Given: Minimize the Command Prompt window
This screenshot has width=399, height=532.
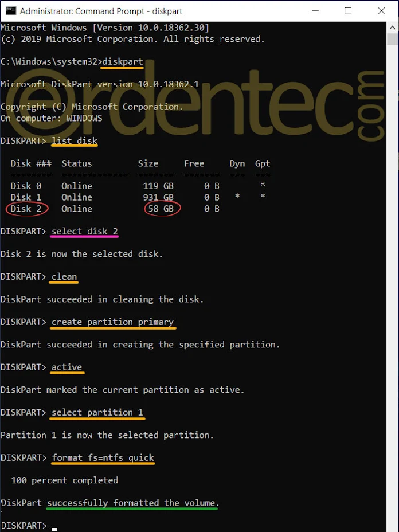Looking at the screenshot, I should 315,11.
